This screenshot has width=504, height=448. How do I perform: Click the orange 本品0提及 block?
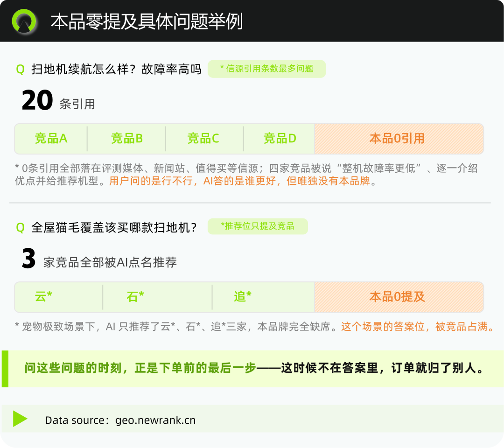pyautogui.click(x=399, y=297)
